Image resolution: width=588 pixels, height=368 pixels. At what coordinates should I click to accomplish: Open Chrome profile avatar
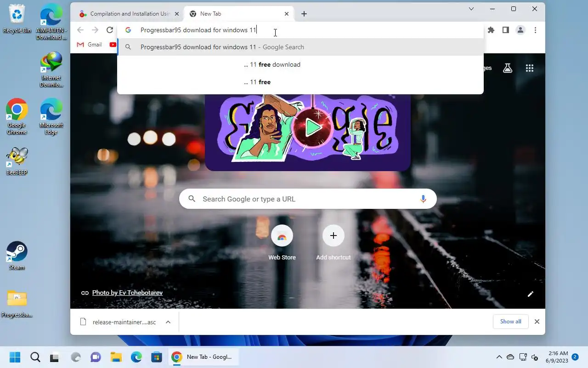pyautogui.click(x=520, y=30)
